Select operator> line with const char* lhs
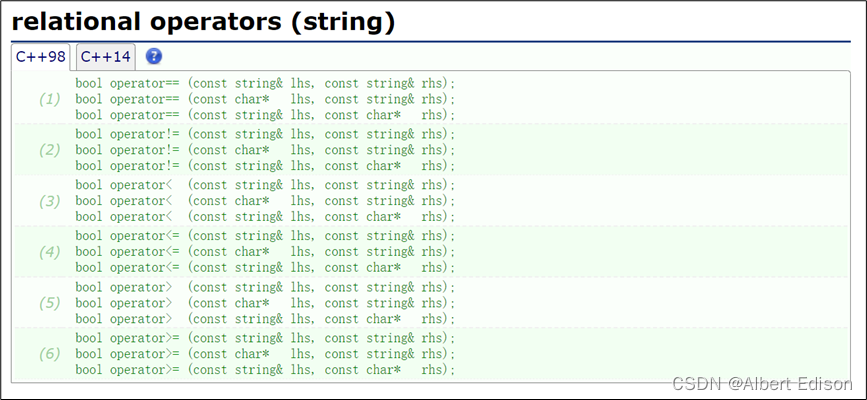 [265, 303]
